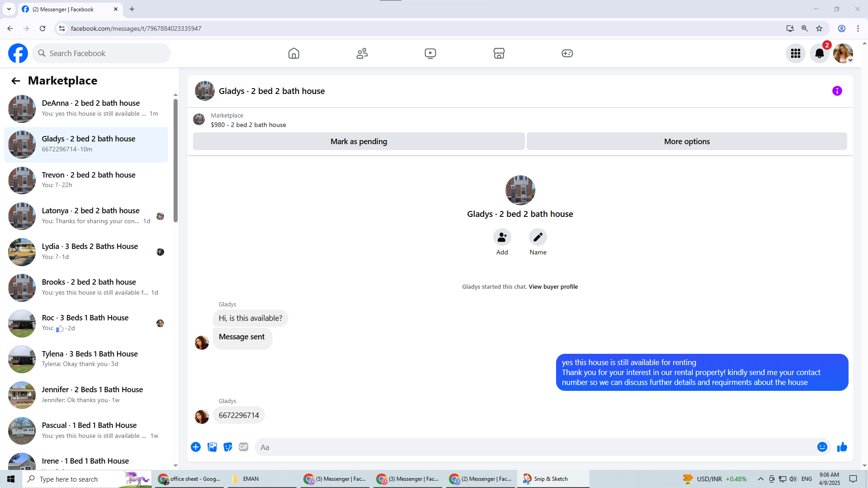This screenshot has height=488, width=868.
Task: Open the Chrome profile icon
Action: [x=842, y=28]
